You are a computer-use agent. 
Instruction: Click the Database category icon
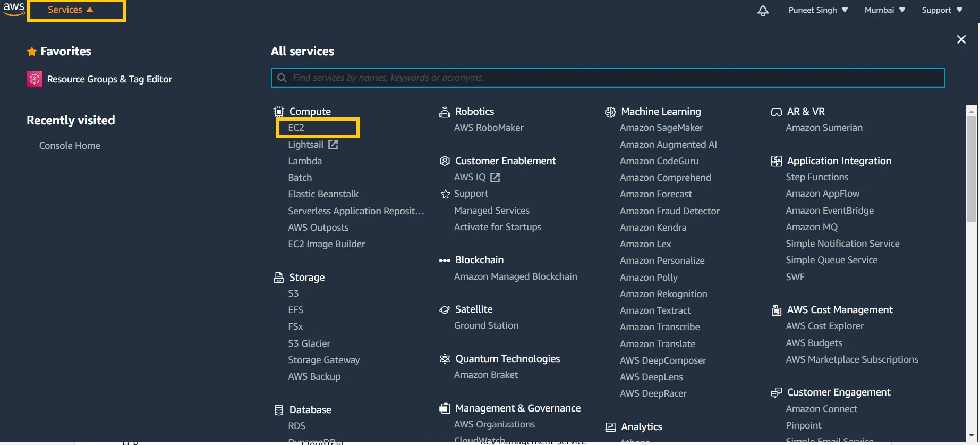coord(279,410)
